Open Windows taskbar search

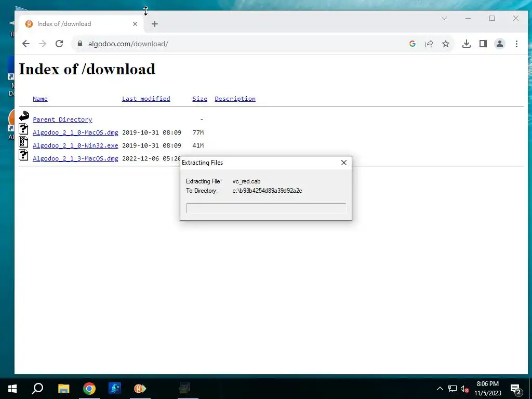coord(37,389)
